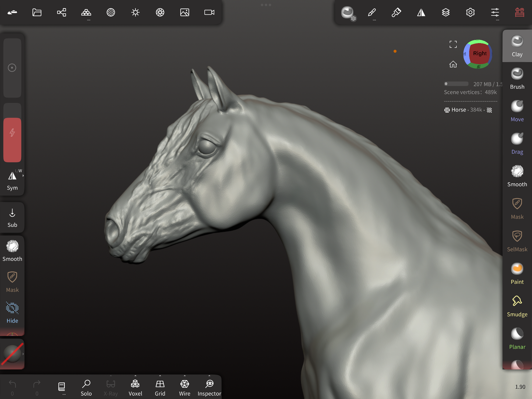Click the red intensity slider
This screenshot has height=399, width=532.
click(x=12, y=140)
